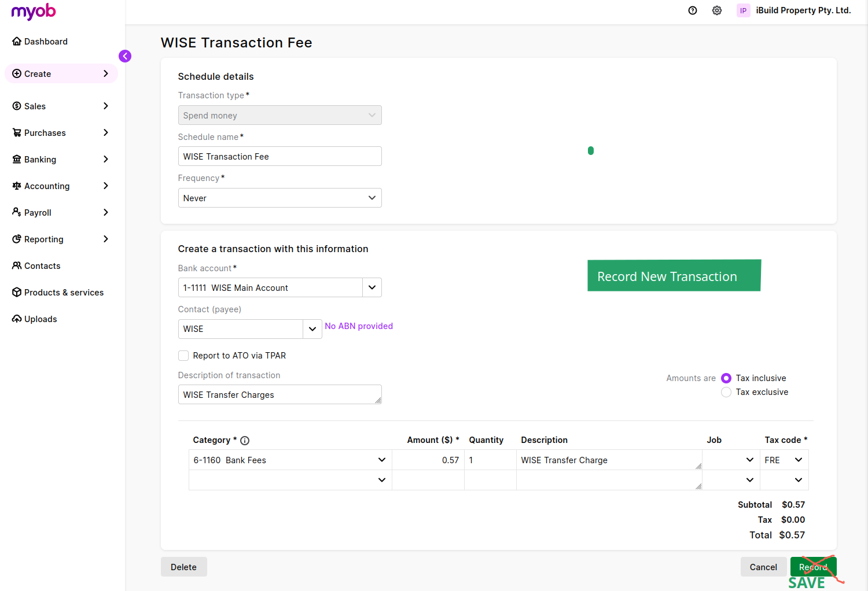
Task: Open the help question mark icon
Action: pyautogui.click(x=693, y=10)
